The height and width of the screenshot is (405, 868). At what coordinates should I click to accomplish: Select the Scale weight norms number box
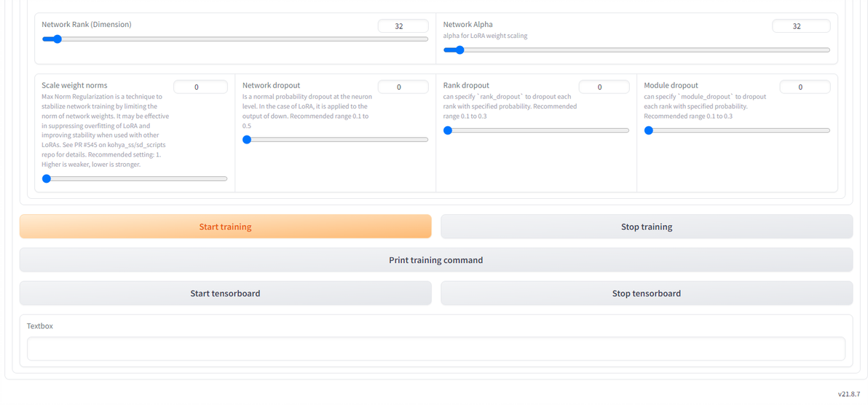tap(200, 87)
